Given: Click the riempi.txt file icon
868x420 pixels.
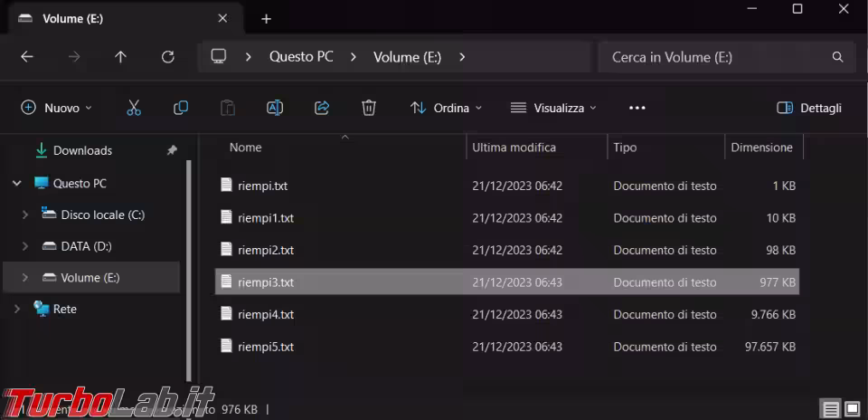Looking at the screenshot, I should click(226, 185).
